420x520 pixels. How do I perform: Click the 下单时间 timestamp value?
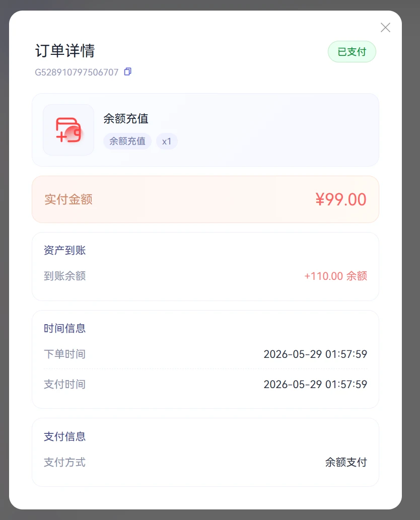(x=315, y=354)
